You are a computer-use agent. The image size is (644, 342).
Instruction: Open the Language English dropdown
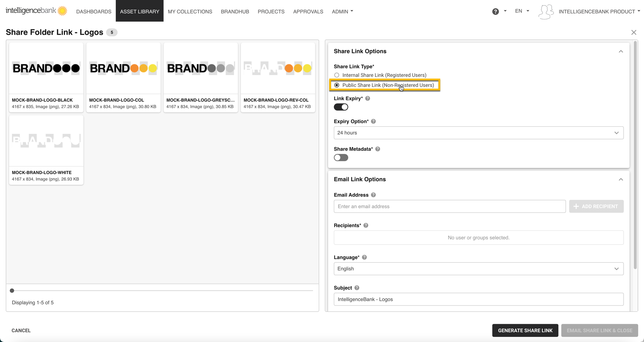(x=478, y=269)
